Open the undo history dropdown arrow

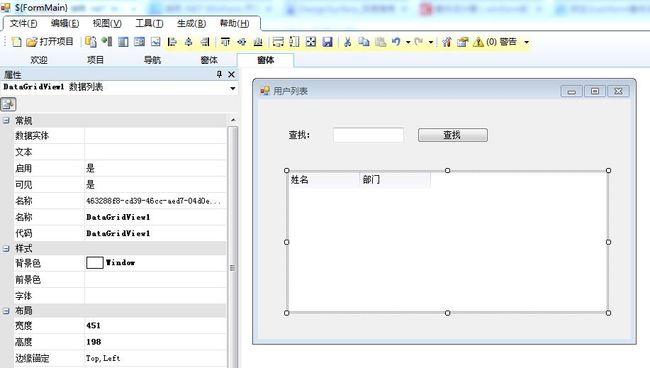[x=408, y=42]
